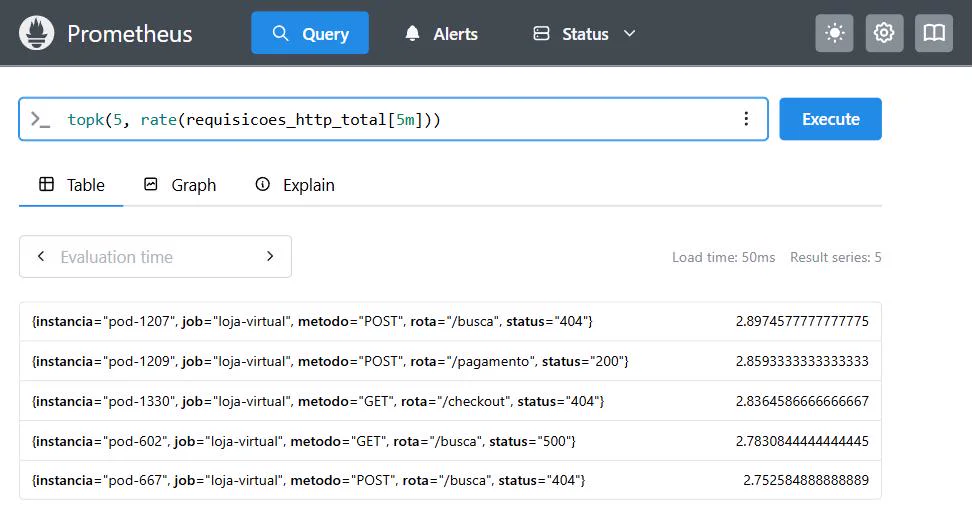Click the Alerts bell icon
Screen dimensions: 972x512
coord(412,33)
